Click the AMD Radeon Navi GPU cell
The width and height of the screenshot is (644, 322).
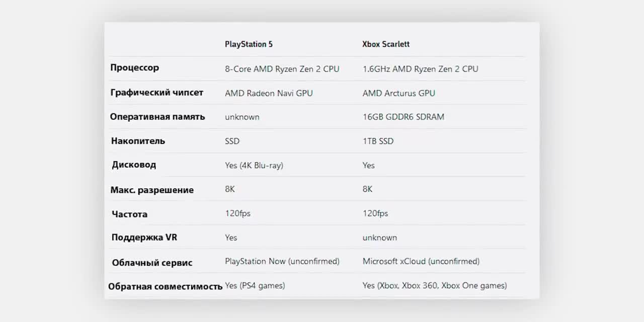click(269, 93)
